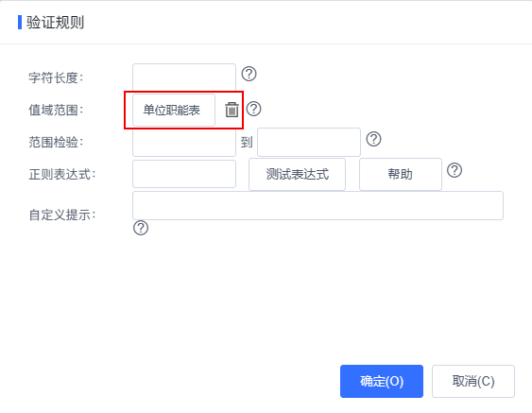
Task: Focus the 自定义提示 wide text field
Action: click(x=317, y=205)
